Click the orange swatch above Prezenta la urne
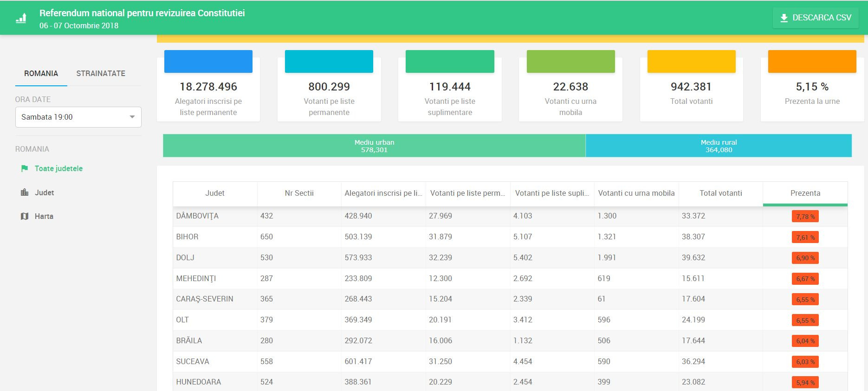 point(812,62)
